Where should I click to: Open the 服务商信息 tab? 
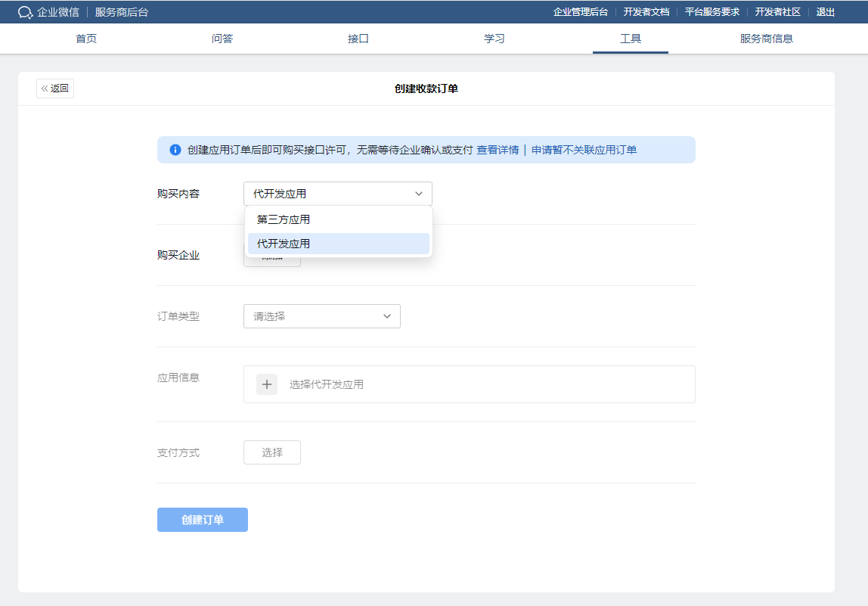tap(767, 39)
